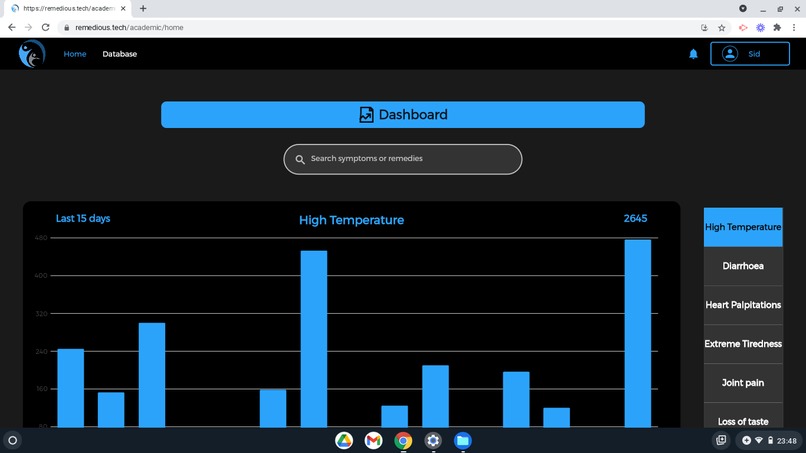Open the Chrome three-dot menu
Viewport: 806px width, 453px height.
[x=794, y=28]
